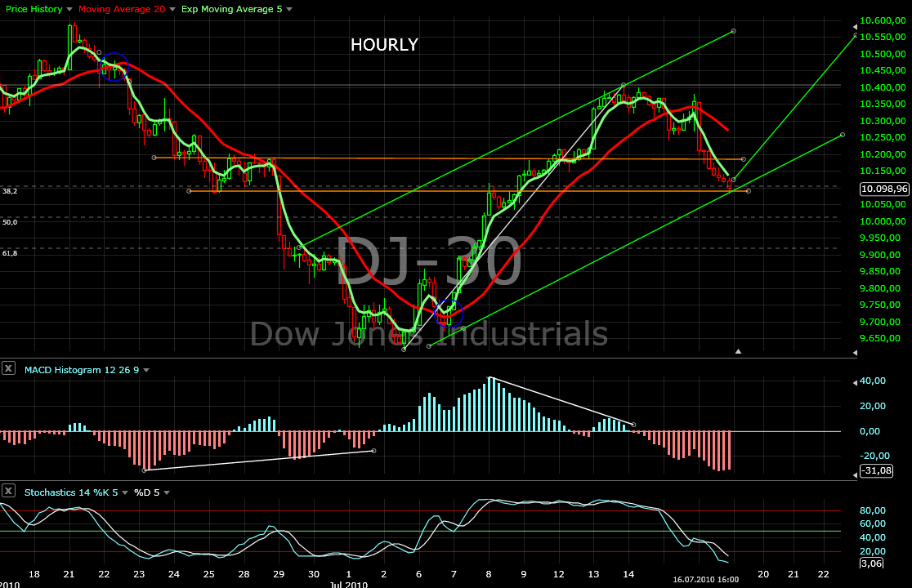Open the Stochastics %K 5 dropdown arrow
Image resolution: width=912 pixels, height=588 pixels.
125,492
